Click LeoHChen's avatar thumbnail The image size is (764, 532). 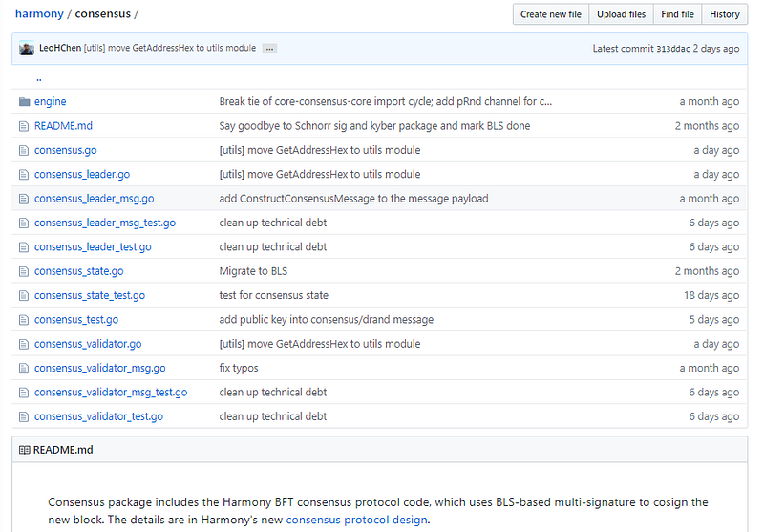pos(27,48)
